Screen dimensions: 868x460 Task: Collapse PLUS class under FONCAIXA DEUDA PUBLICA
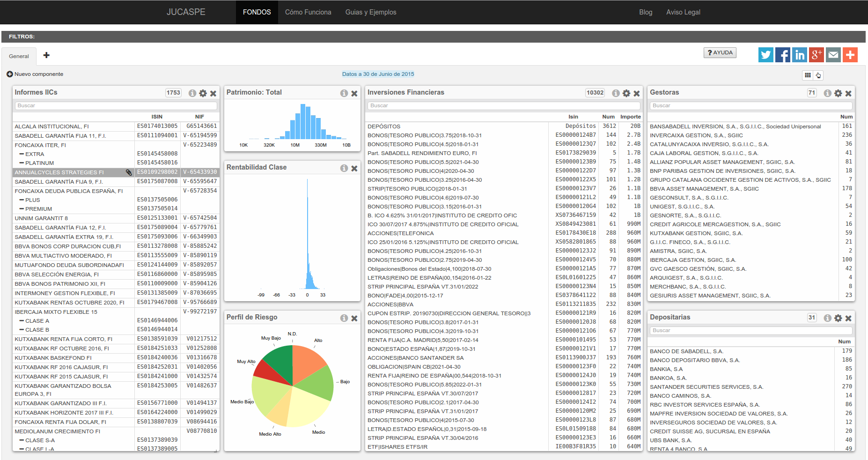pos(22,200)
